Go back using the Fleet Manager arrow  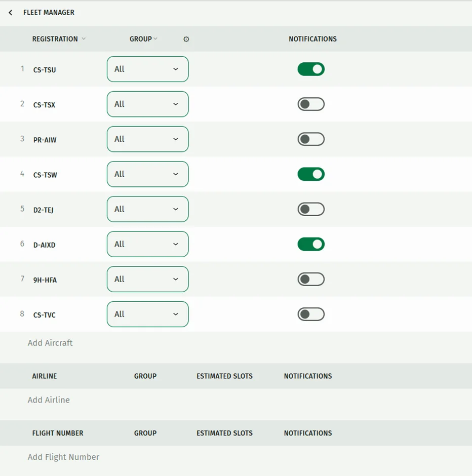tap(11, 13)
